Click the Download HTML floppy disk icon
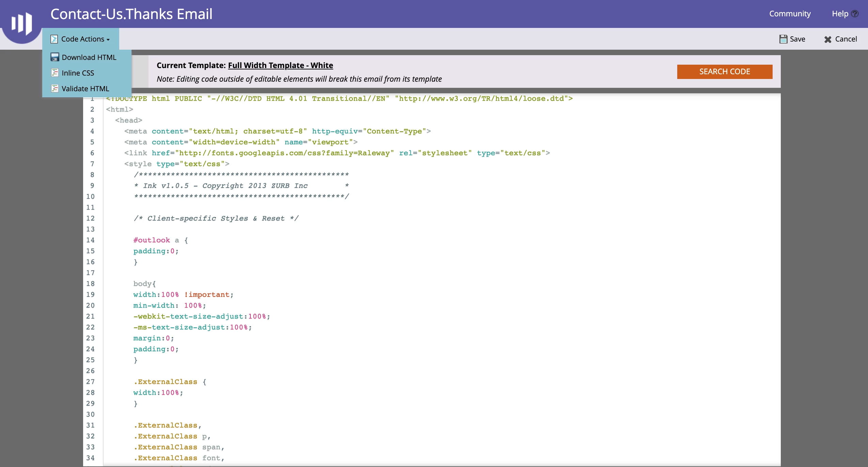The height and width of the screenshot is (467, 868). [55, 57]
